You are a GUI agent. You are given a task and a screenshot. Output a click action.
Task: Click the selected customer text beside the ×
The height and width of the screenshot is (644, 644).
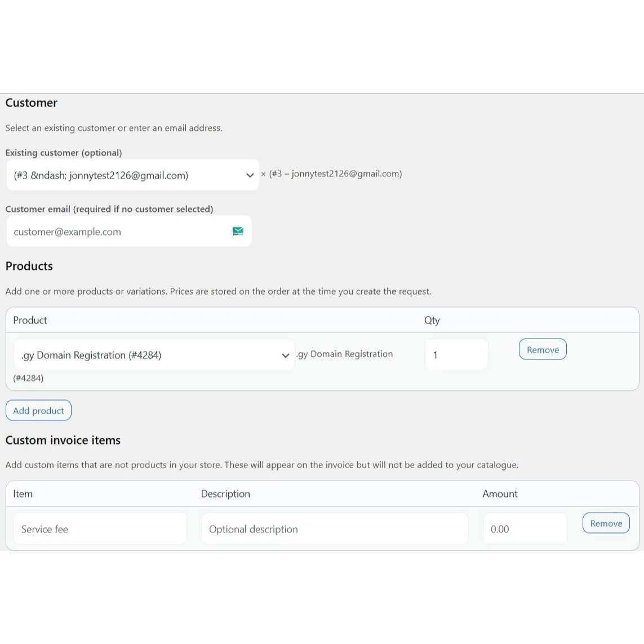point(336,174)
